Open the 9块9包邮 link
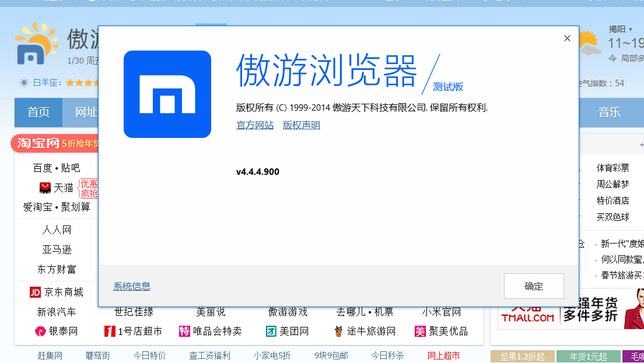644x363 pixels. click(331, 355)
